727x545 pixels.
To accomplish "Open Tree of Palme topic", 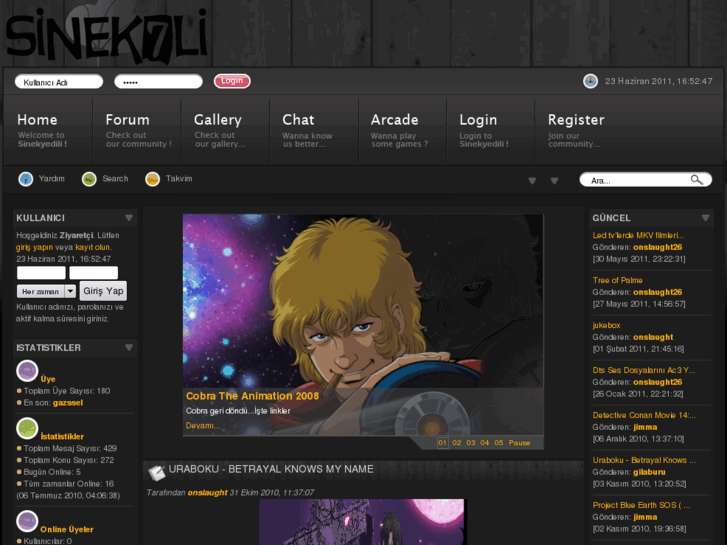I will 617,280.
